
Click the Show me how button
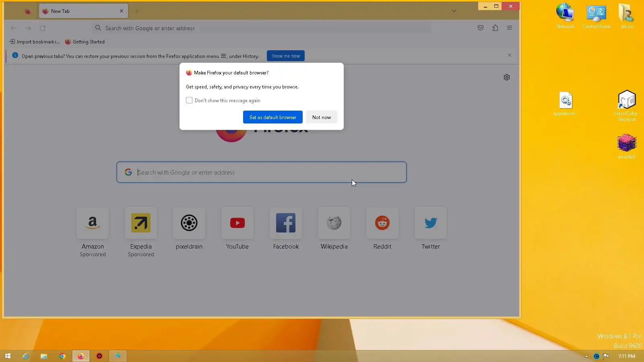click(286, 56)
